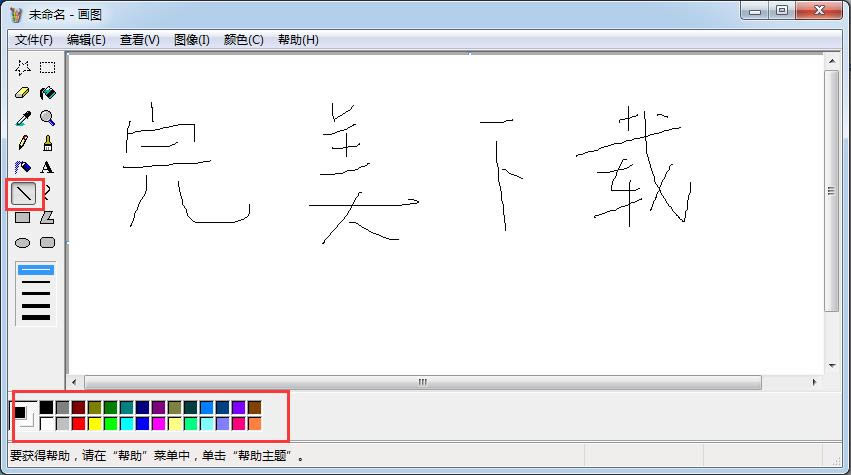Screen dimensions: 851x475
Task: Pick the brown swatch
Action: 255,407
